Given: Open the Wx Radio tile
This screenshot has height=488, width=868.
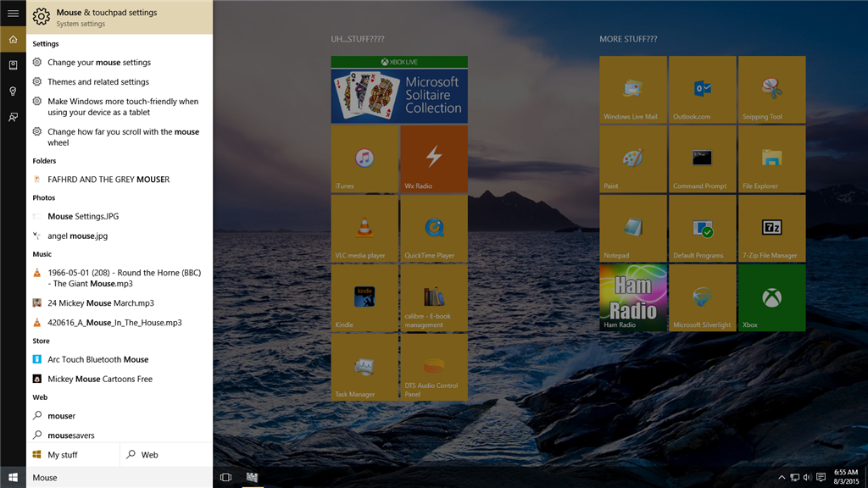Looking at the screenshot, I should click(x=434, y=158).
